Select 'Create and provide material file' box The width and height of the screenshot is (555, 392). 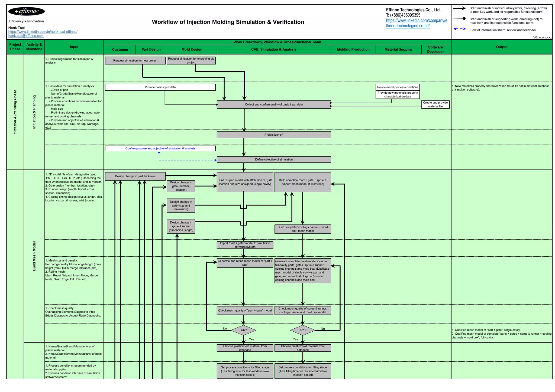[x=435, y=104]
